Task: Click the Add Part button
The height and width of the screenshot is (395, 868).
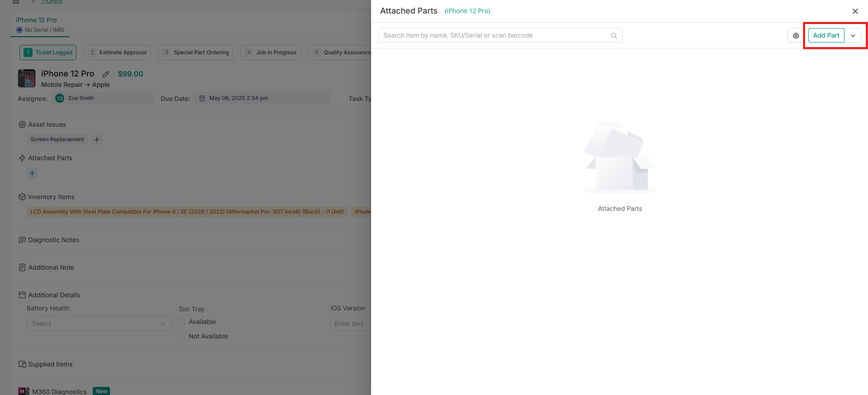Action: click(x=826, y=35)
